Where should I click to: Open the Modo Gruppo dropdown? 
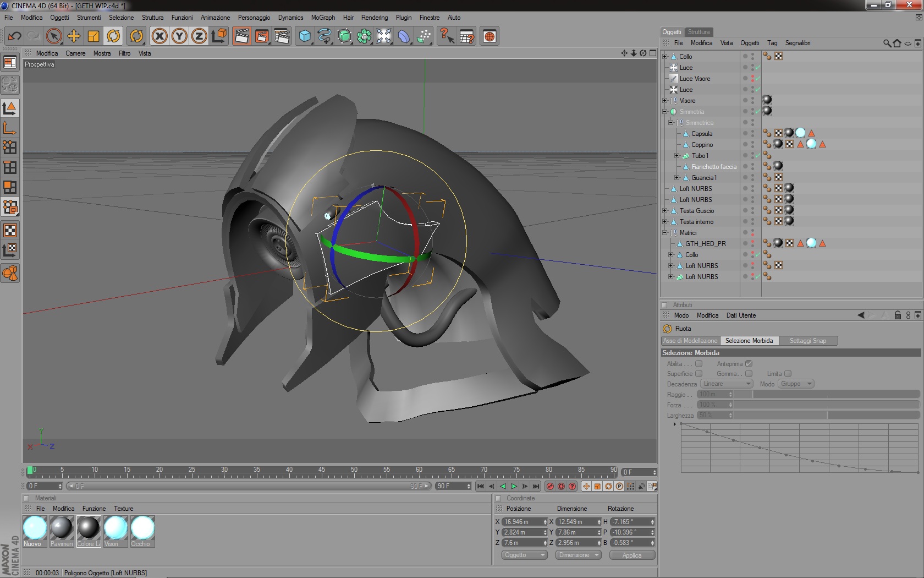tap(796, 384)
